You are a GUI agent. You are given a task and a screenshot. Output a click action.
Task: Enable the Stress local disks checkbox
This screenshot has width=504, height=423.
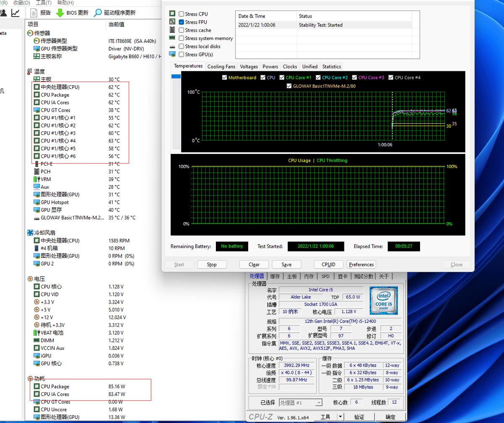point(181,46)
